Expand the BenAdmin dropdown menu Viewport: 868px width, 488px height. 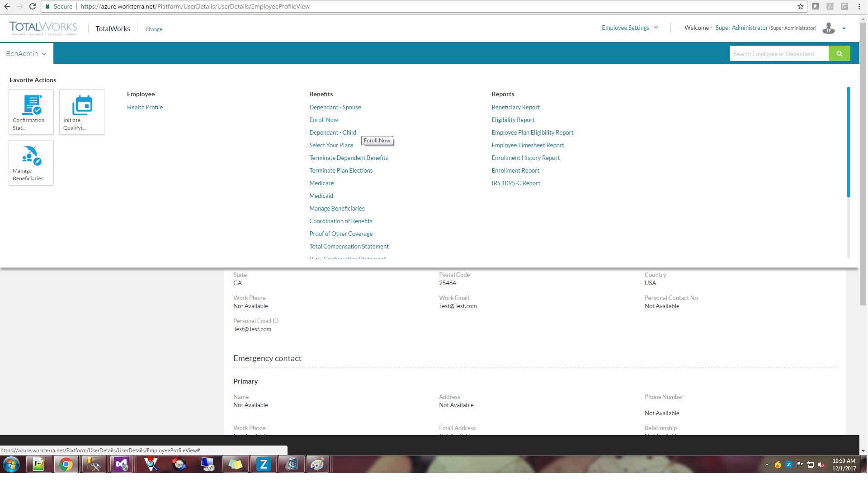point(26,54)
